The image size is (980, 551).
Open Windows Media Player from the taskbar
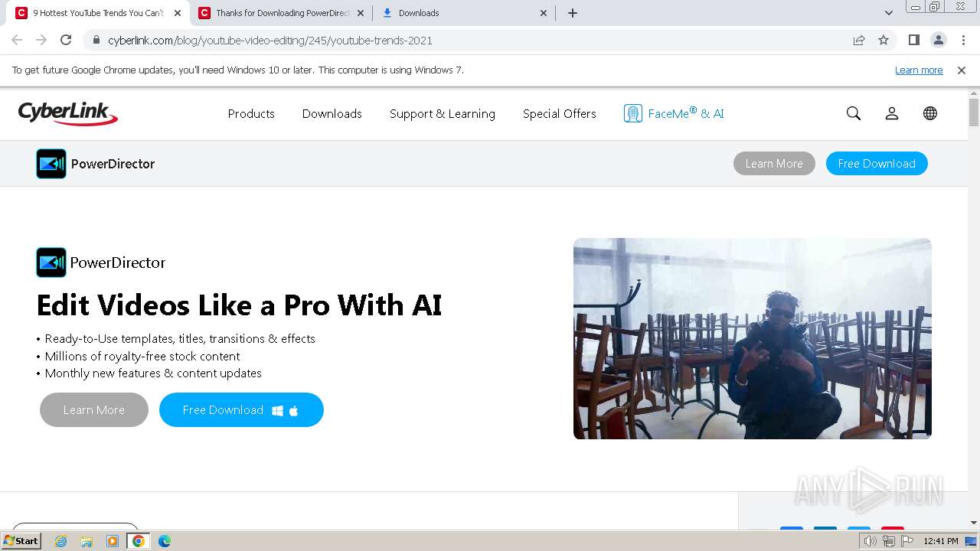click(x=113, y=541)
